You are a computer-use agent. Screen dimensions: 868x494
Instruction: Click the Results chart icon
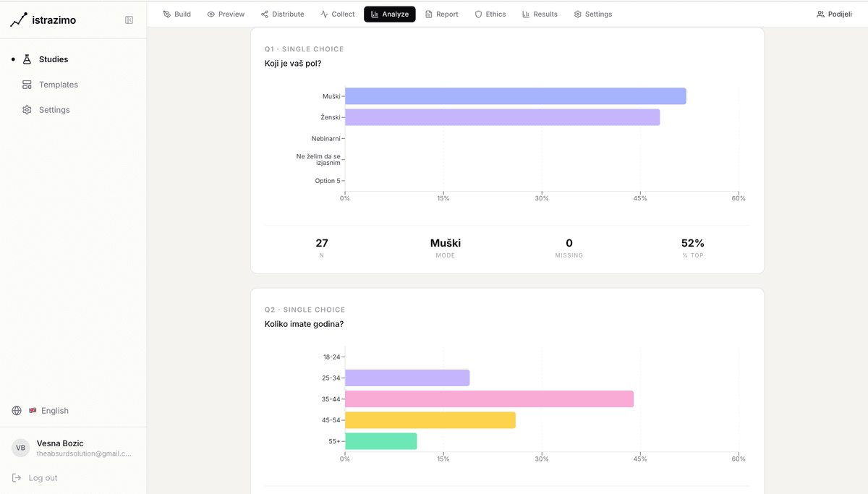click(526, 14)
